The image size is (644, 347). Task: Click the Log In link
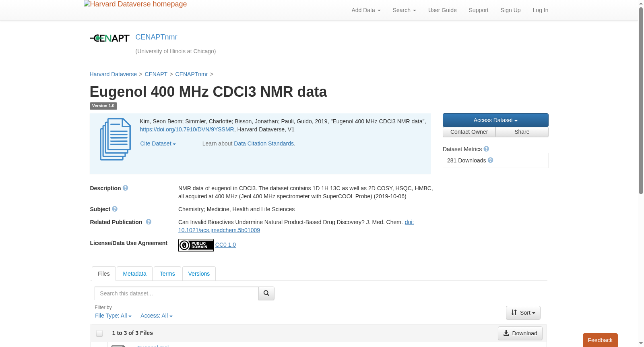(x=541, y=10)
